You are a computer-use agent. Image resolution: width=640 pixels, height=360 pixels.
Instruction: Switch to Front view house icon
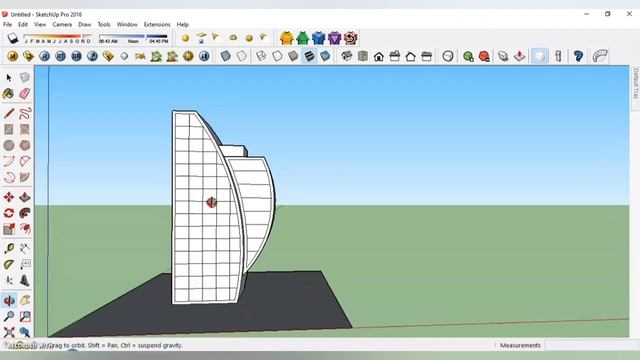pos(379,56)
